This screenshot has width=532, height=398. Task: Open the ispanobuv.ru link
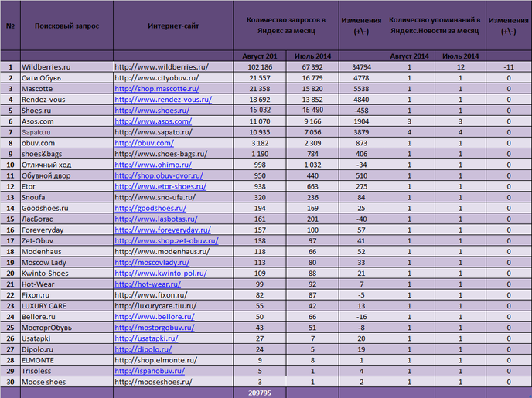(x=150, y=371)
